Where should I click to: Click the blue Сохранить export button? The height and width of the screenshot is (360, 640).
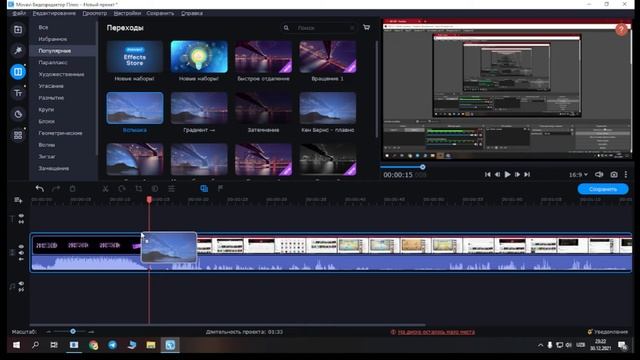tap(603, 189)
